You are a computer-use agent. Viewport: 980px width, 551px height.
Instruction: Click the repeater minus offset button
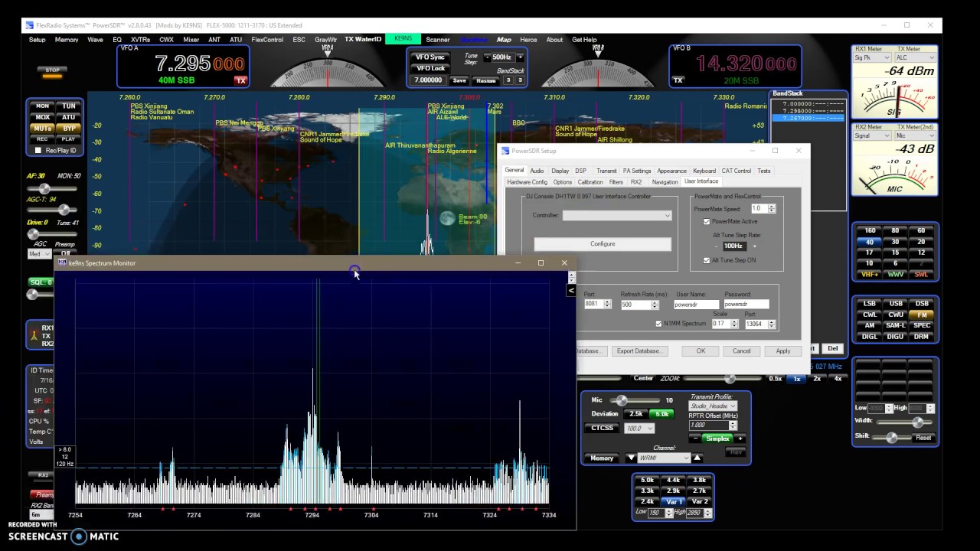(x=694, y=439)
